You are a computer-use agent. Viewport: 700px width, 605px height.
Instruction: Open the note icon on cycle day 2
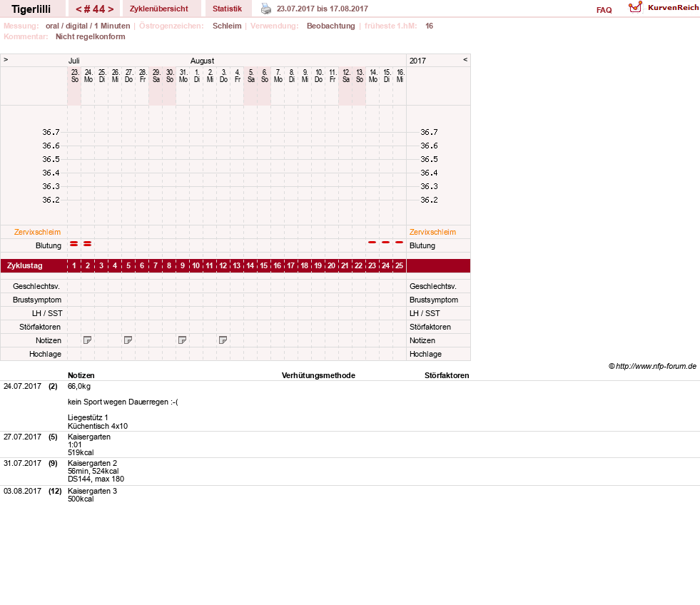[88, 340]
